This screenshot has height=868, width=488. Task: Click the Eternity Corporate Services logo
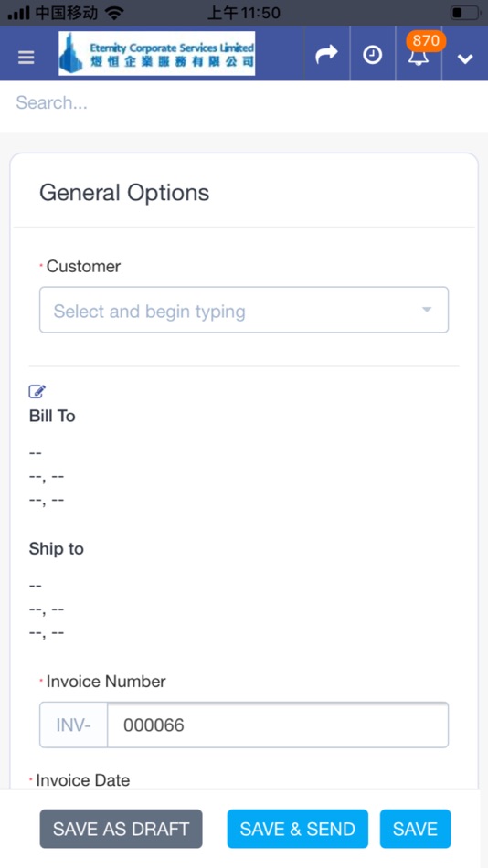coord(157,53)
